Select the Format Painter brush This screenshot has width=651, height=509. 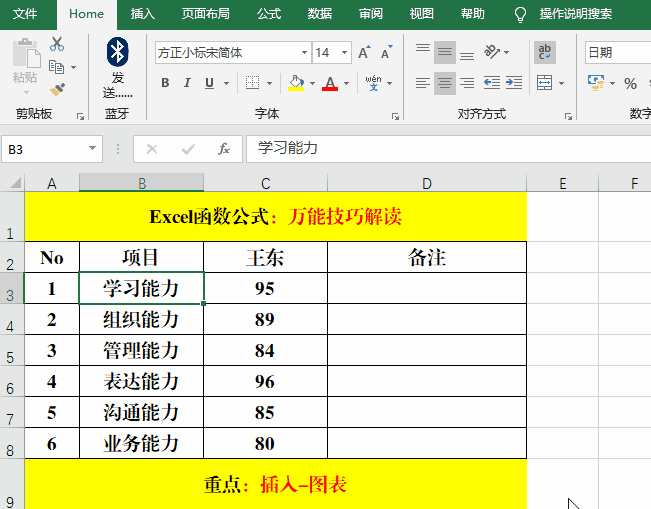click(x=57, y=89)
